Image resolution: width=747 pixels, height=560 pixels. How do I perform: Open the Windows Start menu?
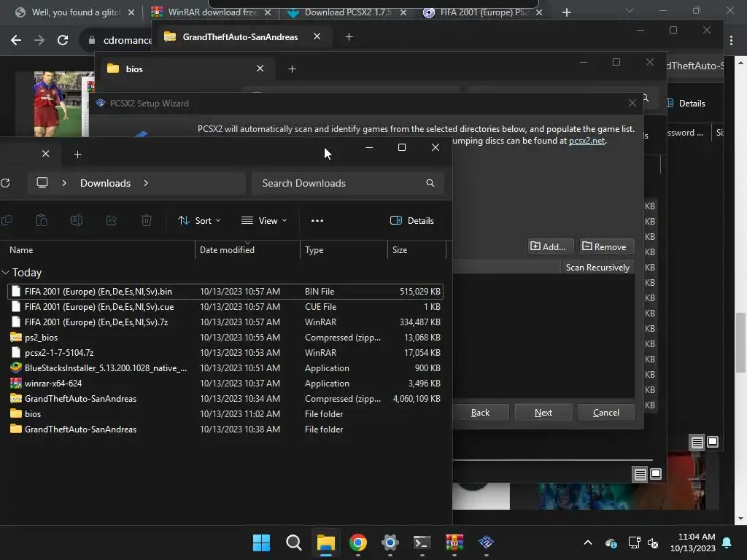pos(261,542)
